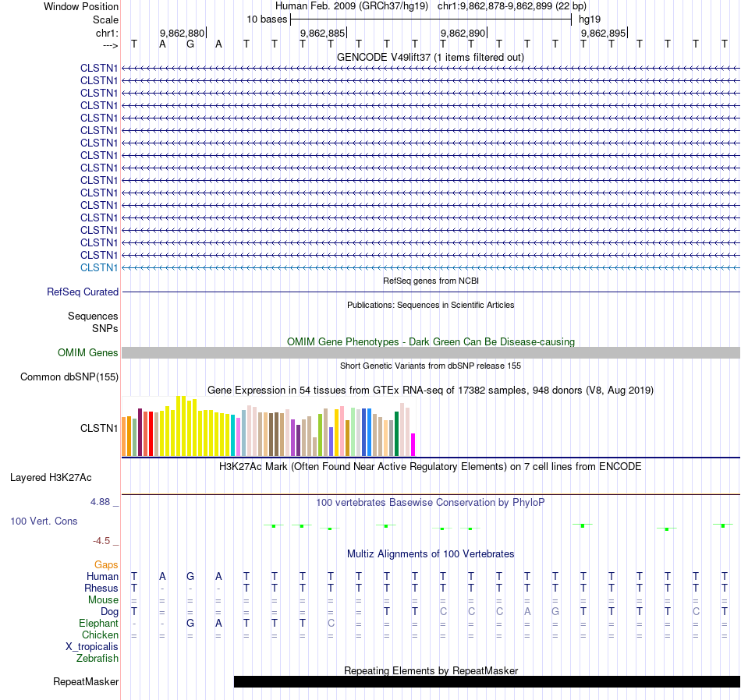This screenshot has height=700, width=741.
Task: Click the G base in the Dog alignment row
Action: pos(555,612)
